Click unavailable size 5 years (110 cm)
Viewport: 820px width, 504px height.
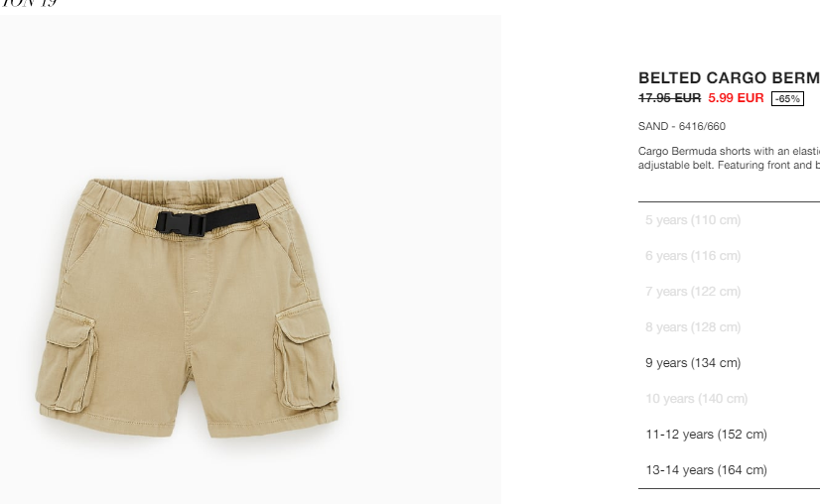tap(693, 220)
